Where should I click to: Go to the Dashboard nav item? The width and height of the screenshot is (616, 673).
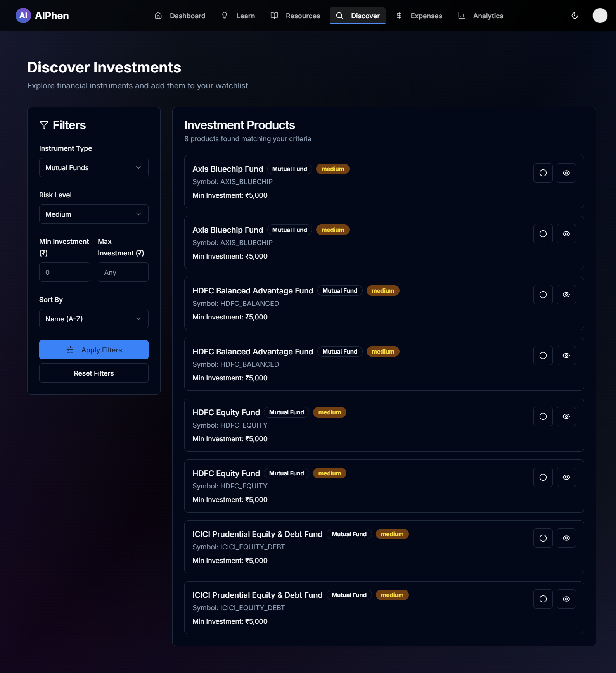pyautogui.click(x=180, y=16)
